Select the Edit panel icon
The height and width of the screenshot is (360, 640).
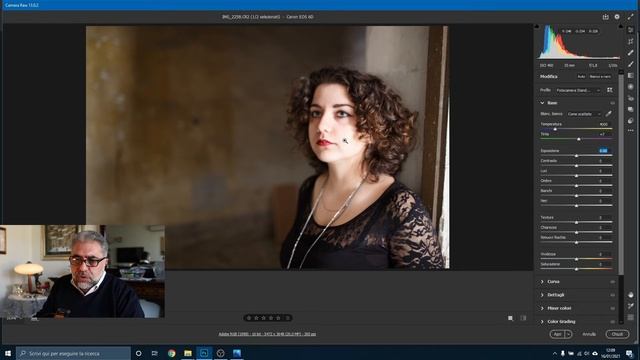coord(631,30)
